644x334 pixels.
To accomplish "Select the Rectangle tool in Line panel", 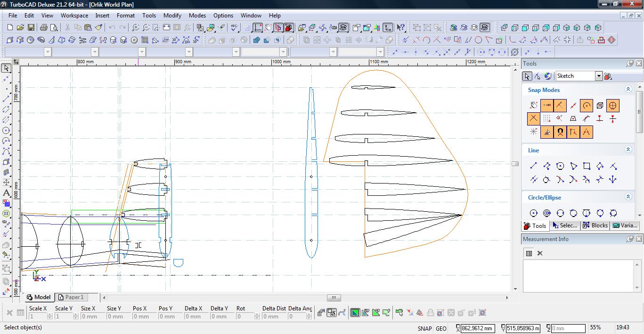I will [587, 166].
